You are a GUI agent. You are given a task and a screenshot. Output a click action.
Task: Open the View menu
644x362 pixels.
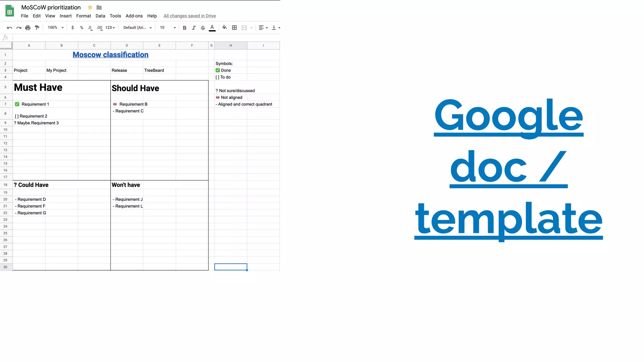tap(50, 16)
